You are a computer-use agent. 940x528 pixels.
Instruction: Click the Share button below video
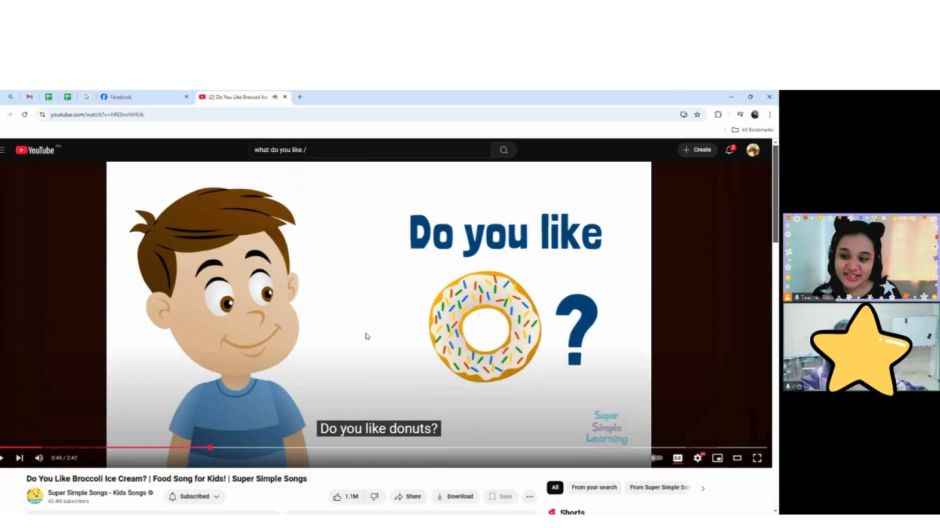(408, 496)
